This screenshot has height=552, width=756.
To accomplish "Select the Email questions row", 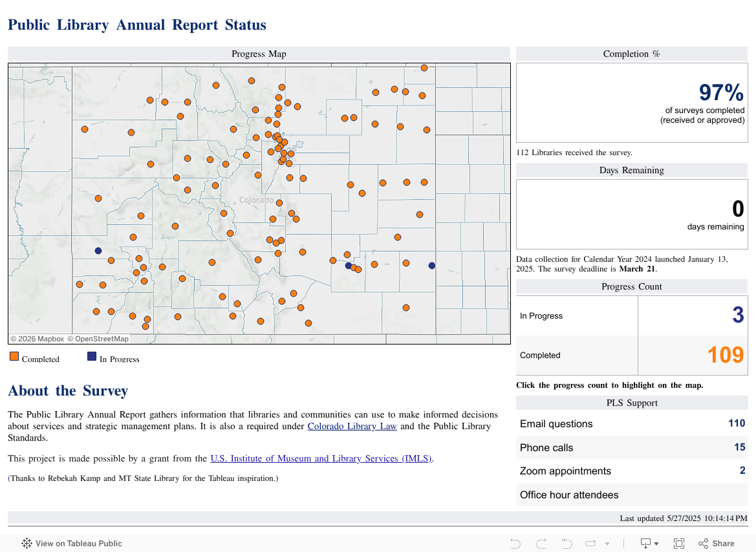I will [x=632, y=424].
